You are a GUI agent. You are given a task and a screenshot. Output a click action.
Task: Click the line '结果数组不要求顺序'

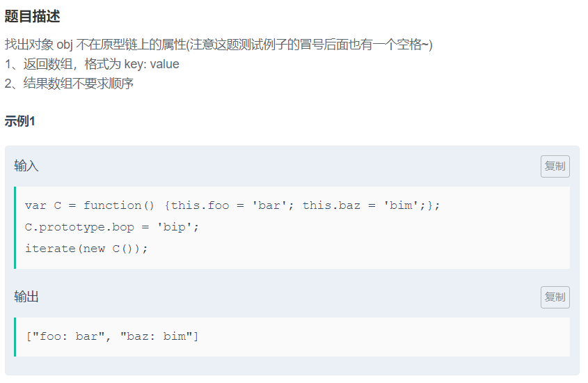pyautogui.click(x=69, y=84)
